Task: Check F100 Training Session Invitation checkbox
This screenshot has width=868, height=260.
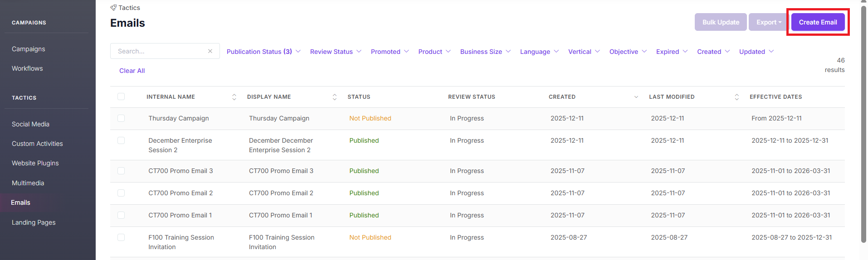Action: click(121, 237)
